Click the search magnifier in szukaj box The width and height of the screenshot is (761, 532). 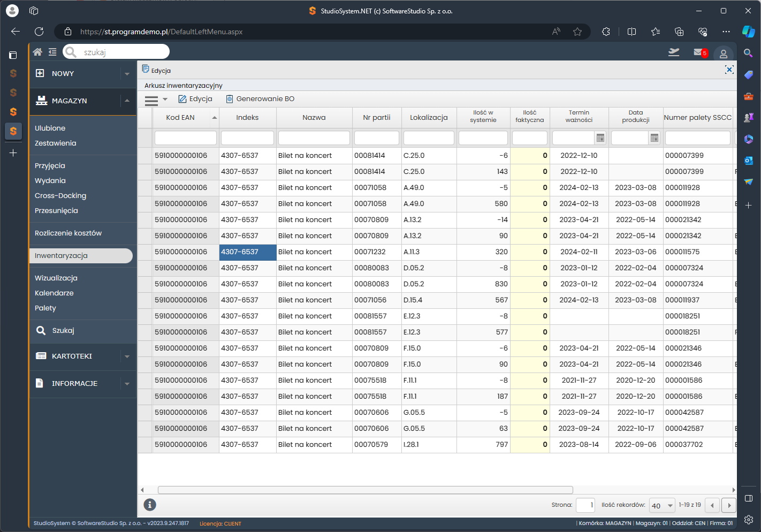[x=71, y=52]
